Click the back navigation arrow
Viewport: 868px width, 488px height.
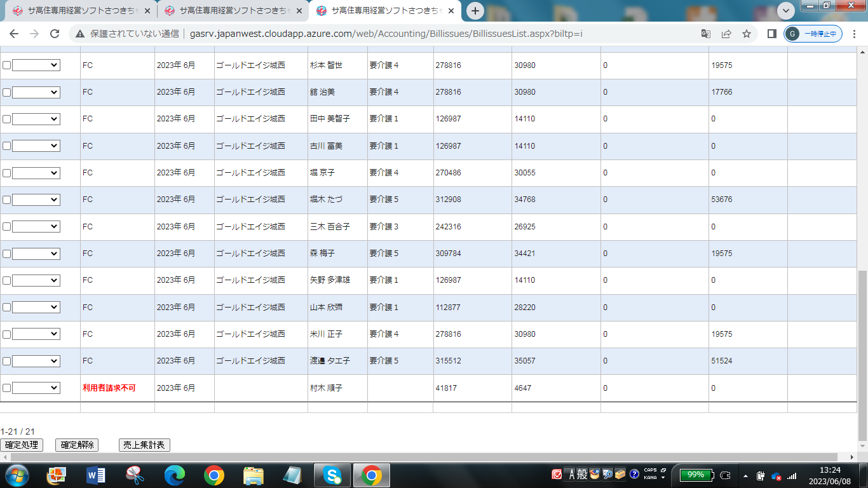(14, 34)
